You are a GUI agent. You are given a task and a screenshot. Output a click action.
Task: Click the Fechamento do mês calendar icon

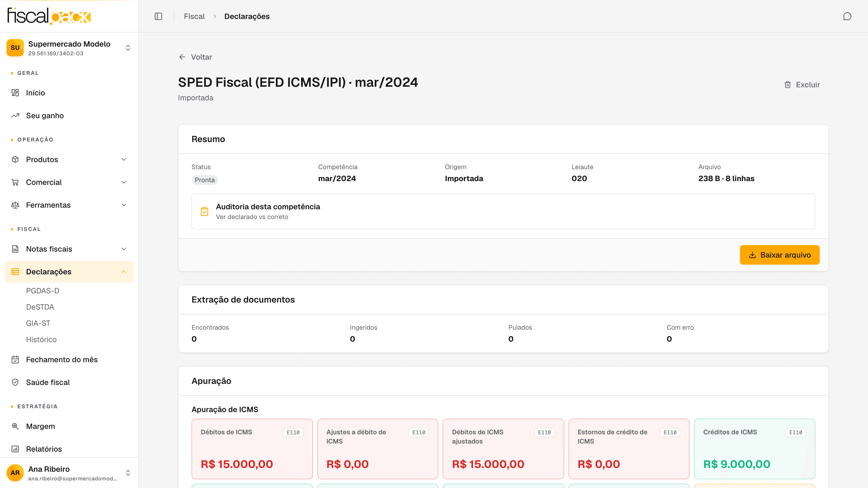tap(15, 359)
